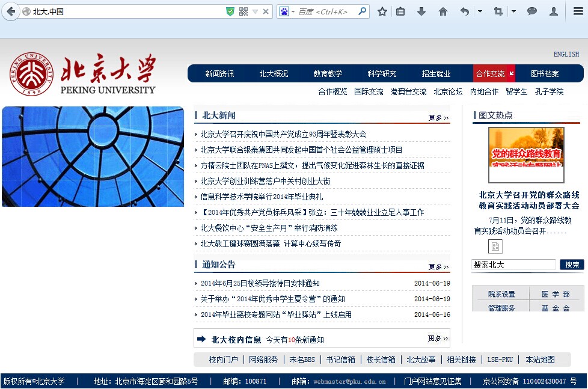Image resolution: width=588 pixels, height=389 pixels.
Task: Click the crop screenshot tool icon
Action: [498, 11]
